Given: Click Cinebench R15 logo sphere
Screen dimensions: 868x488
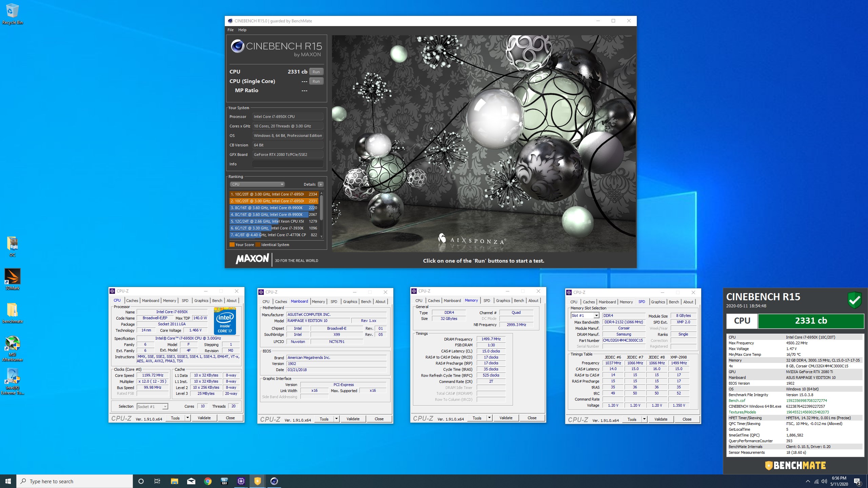Looking at the screenshot, I should click(237, 46).
